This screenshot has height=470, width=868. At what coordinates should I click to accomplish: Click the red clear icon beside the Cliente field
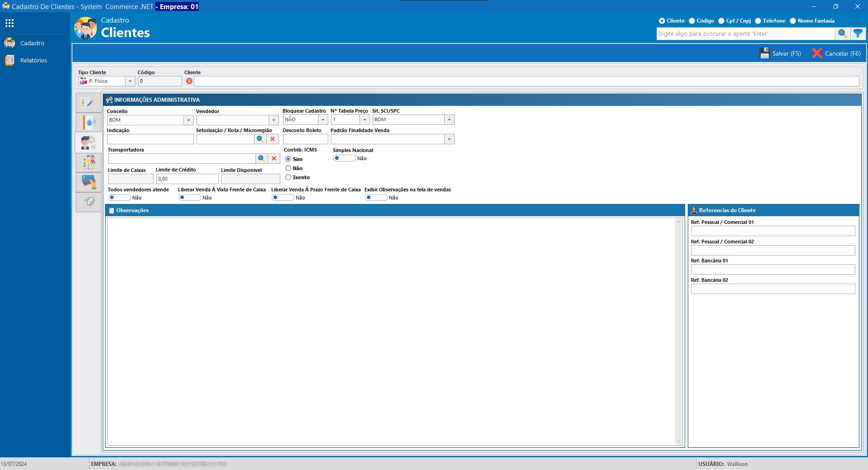tap(189, 81)
